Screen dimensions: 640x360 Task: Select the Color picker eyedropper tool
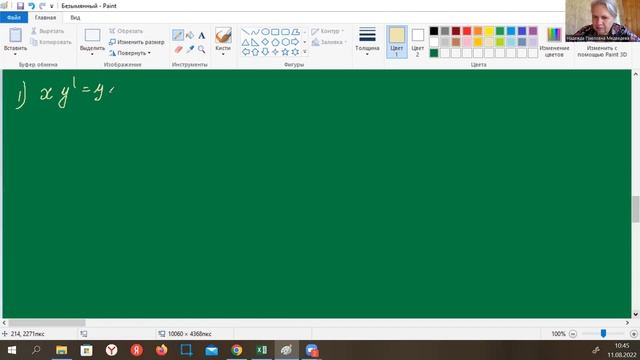[190, 49]
